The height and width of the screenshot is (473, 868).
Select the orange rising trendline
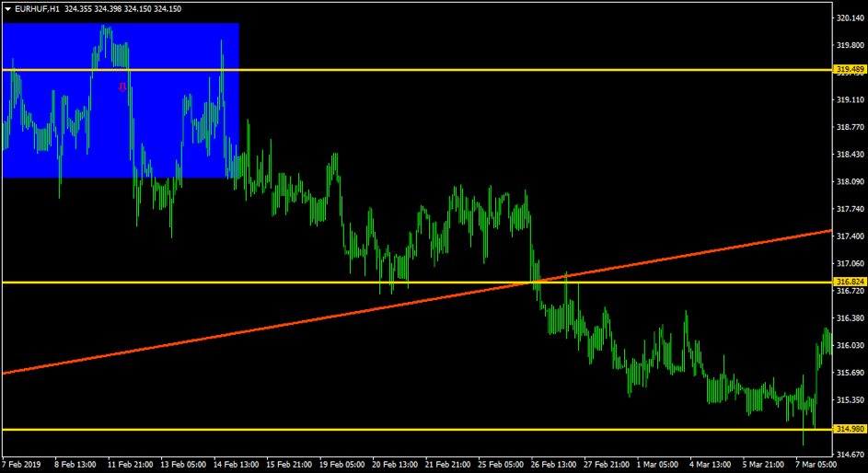click(417, 302)
